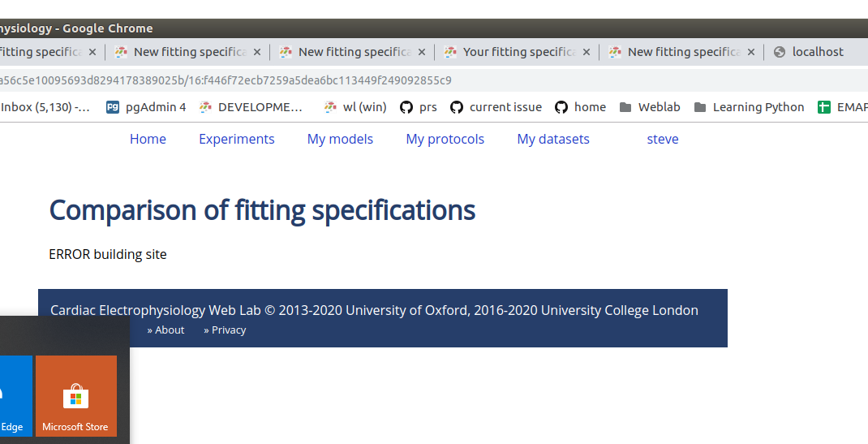Open the pgAdmin 4 bookmark icon
The height and width of the screenshot is (444, 868).
coord(113,107)
